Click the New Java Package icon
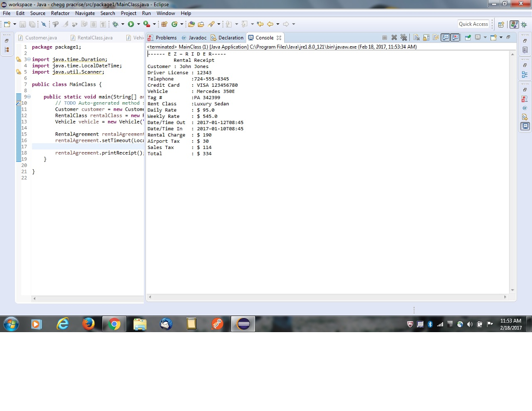The width and height of the screenshot is (532, 411). pyautogui.click(x=164, y=24)
